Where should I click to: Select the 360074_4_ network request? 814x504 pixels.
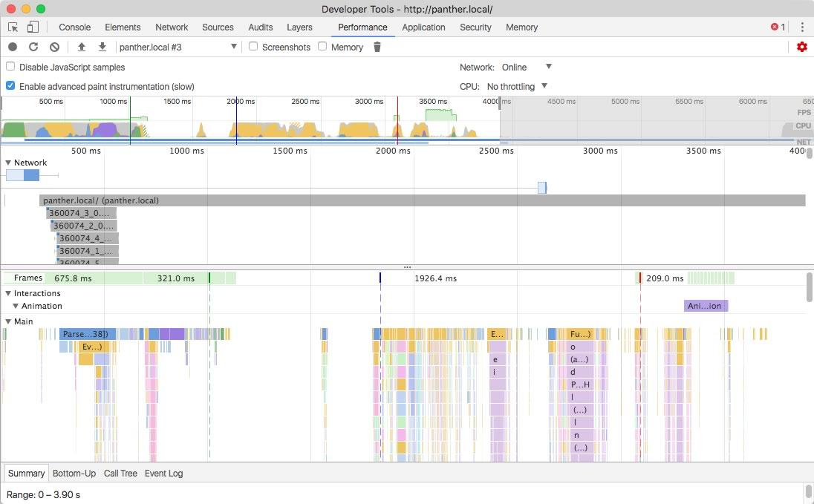(88, 238)
